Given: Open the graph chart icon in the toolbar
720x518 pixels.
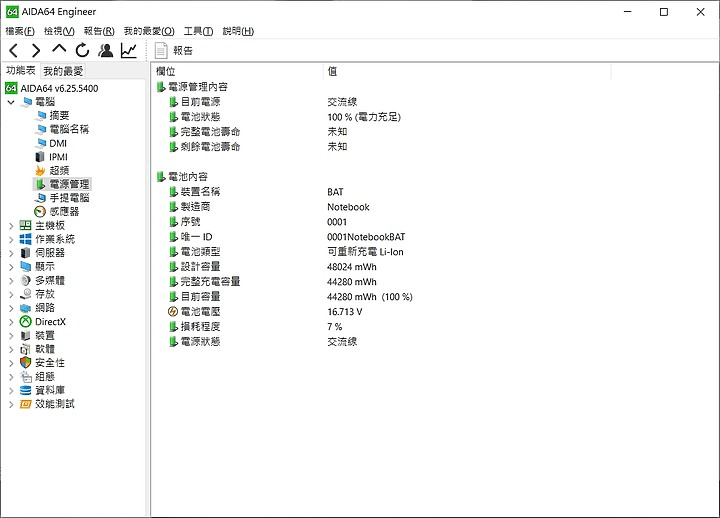Looking at the screenshot, I should 129,51.
